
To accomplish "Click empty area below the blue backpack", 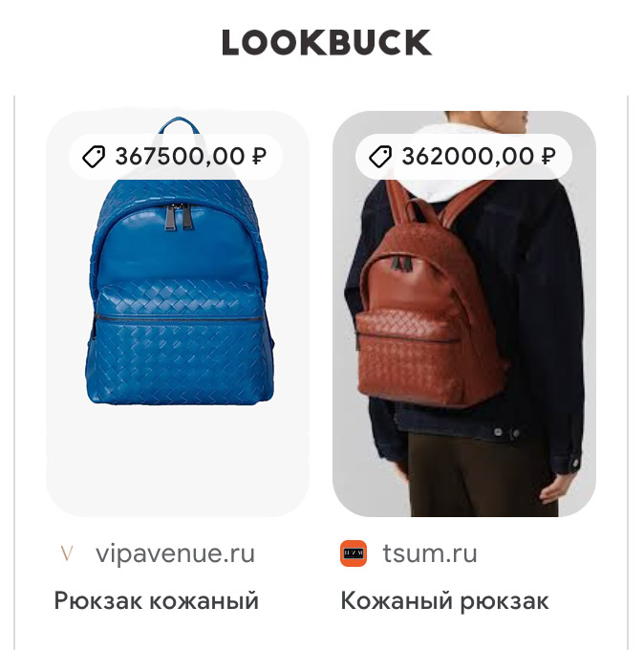I will coord(178,460).
